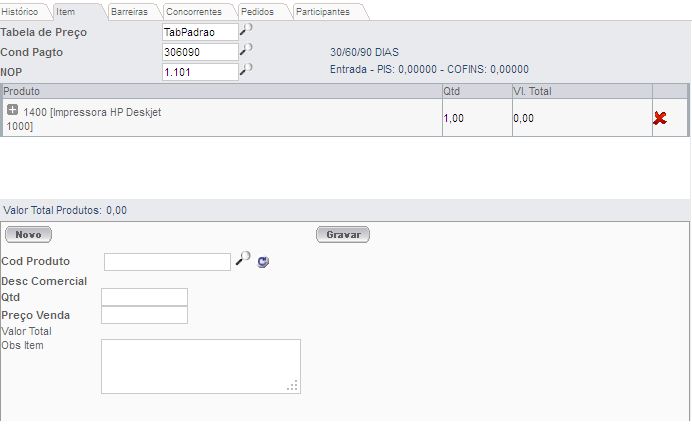Focus the Cod Produto input box

(167, 262)
